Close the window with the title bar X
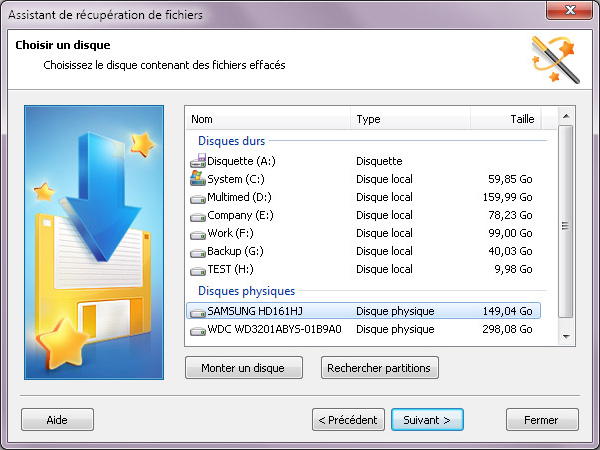 [x=569, y=10]
